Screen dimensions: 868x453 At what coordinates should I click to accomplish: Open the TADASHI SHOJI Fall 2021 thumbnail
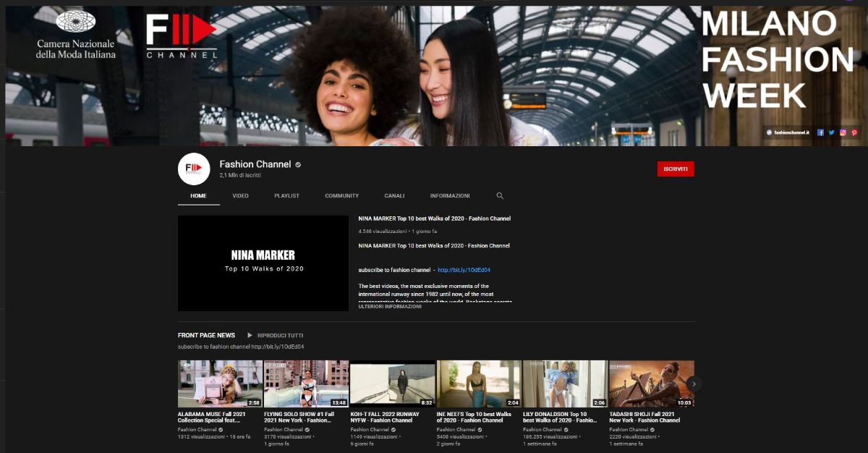tap(652, 384)
